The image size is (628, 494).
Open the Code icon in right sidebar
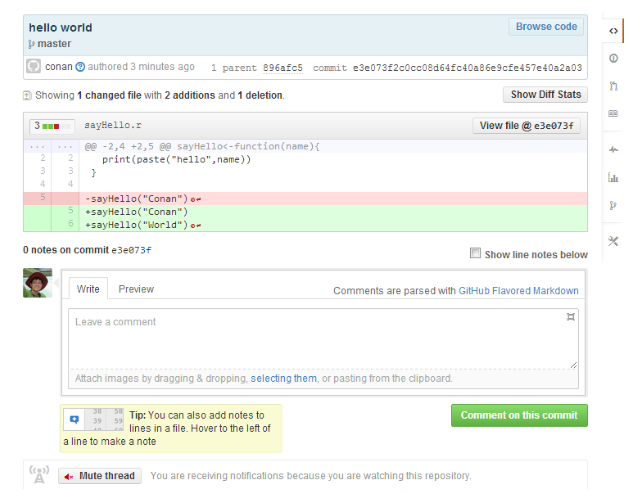tap(613, 30)
